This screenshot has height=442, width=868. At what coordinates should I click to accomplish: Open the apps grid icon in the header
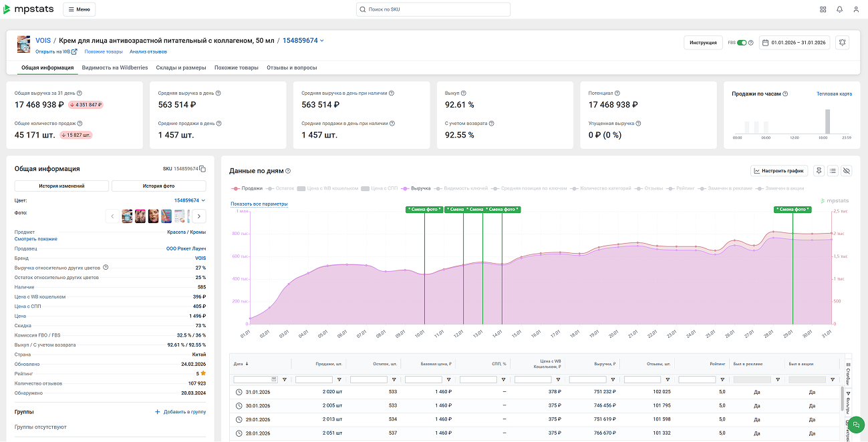click(823, 9)
